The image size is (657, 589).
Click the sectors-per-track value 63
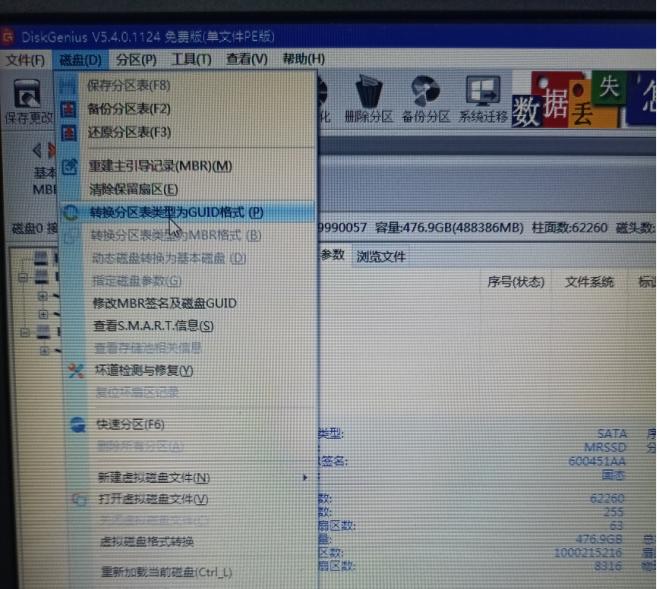(x=616, y=525)
